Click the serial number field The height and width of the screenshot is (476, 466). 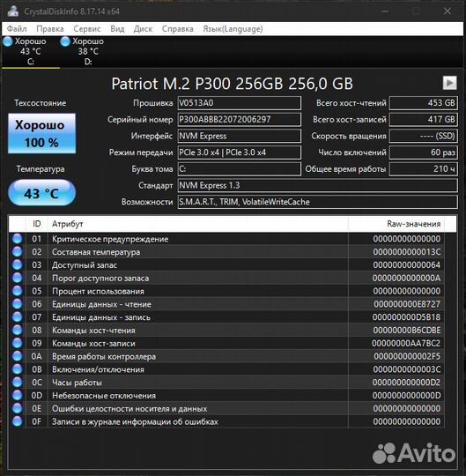tap(240, 119)
